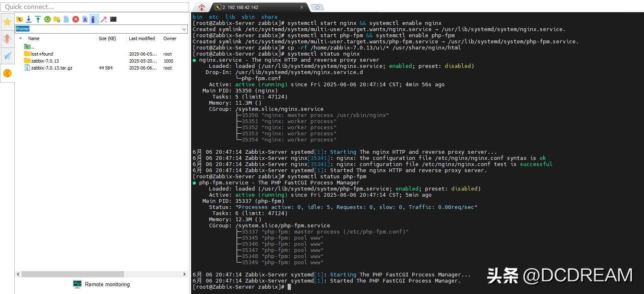Click the ASCII mode 'A' file icon
Screen dimensions: 644x294
85,19
